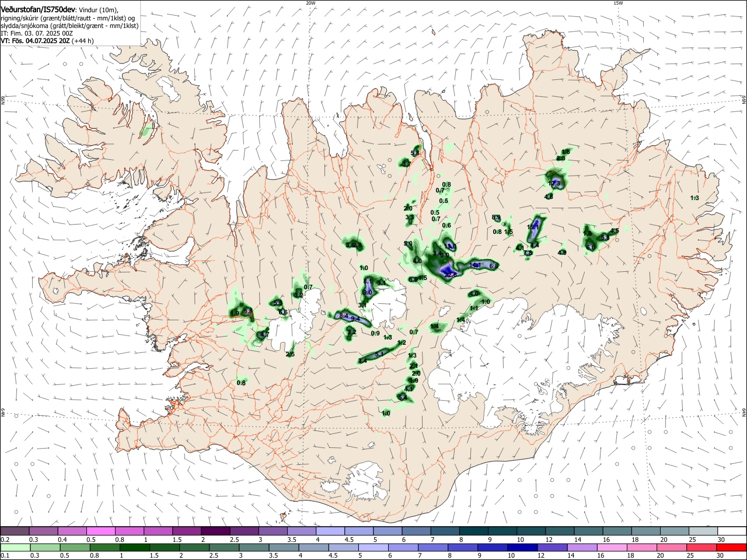
Task: Click the 14–16 lilac rain legend swatch
Action: click(581, 547)
